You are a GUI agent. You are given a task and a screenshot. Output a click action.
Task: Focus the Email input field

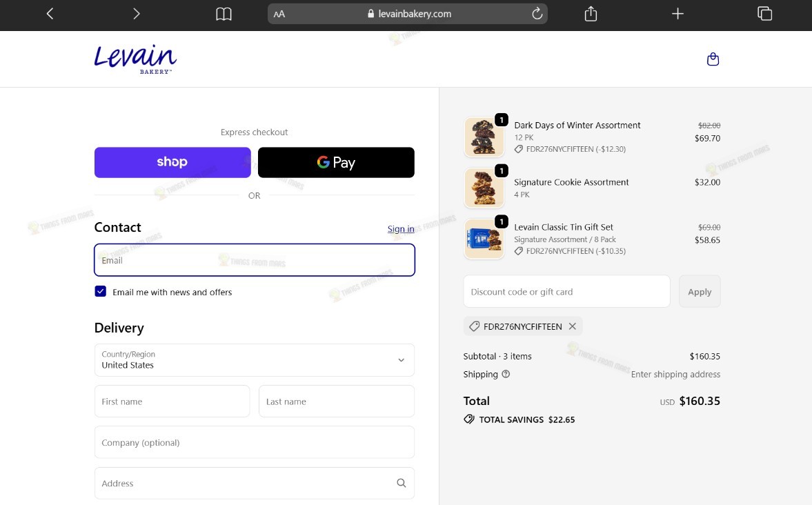pos(255,260)
